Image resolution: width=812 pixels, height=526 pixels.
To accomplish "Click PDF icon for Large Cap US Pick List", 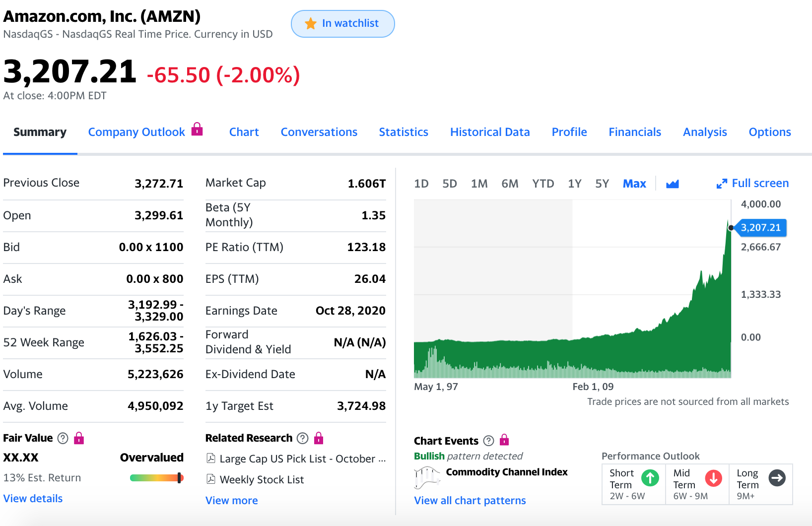I will [211, 458].
